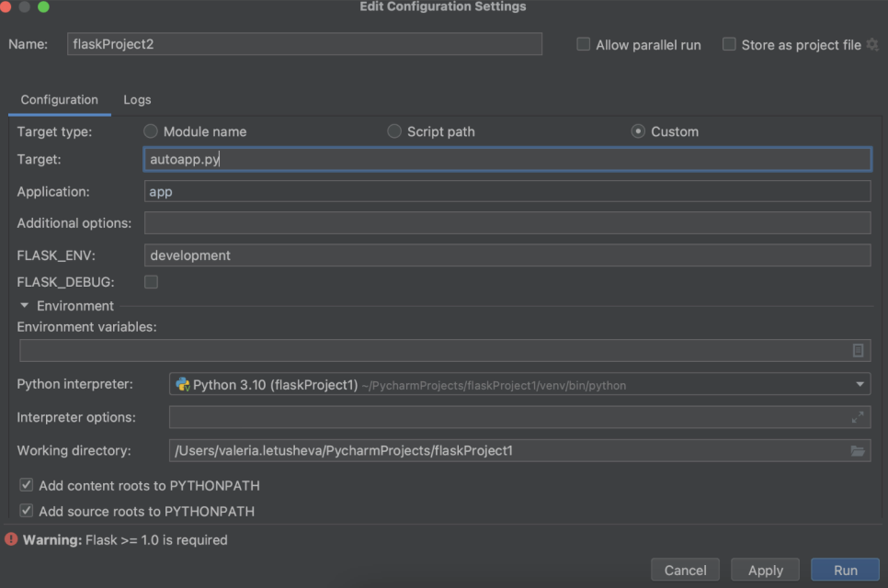Click the red warning error icon
The height and width of the screenshot is (588, 888).
pos(11,540)
